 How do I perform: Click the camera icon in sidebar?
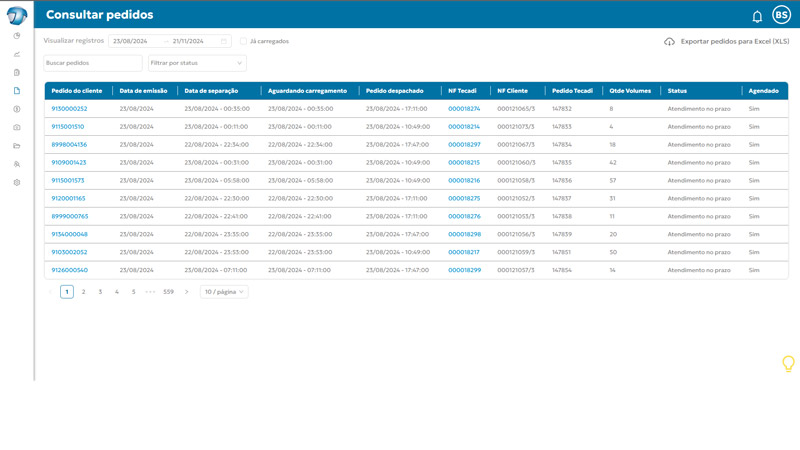point(17,127)
